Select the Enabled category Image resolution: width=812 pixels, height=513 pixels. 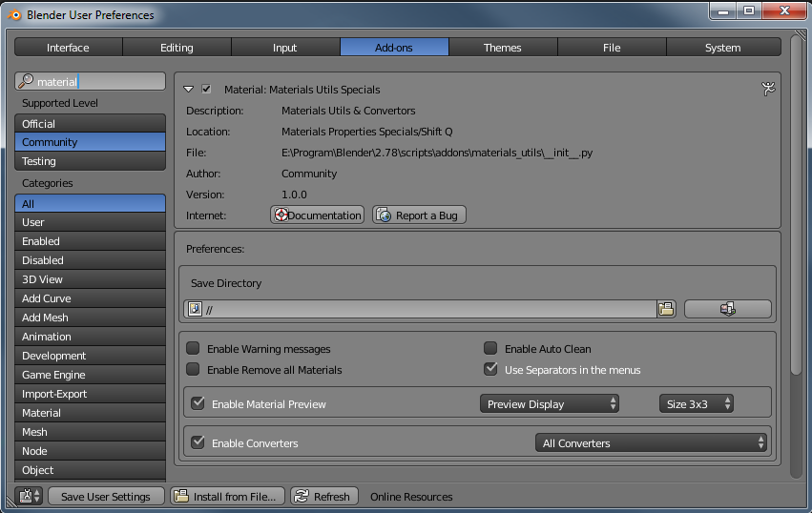pos(90,241)
